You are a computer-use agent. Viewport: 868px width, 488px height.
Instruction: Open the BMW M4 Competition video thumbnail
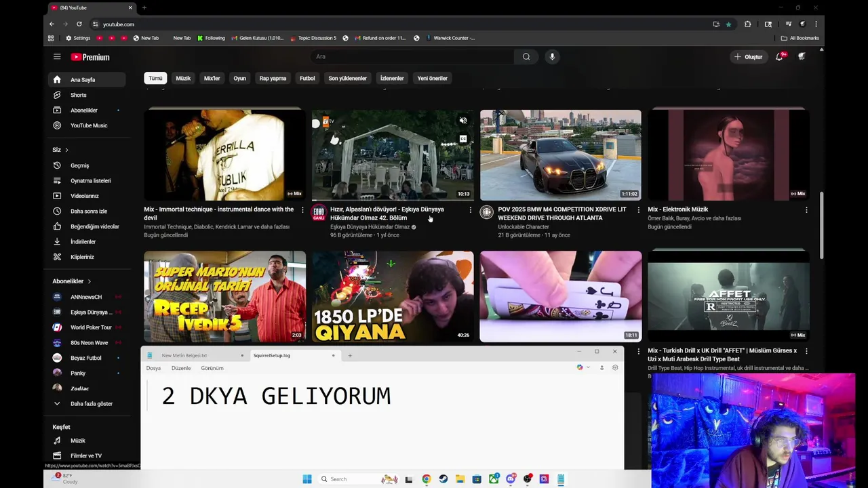pos(560,155)
